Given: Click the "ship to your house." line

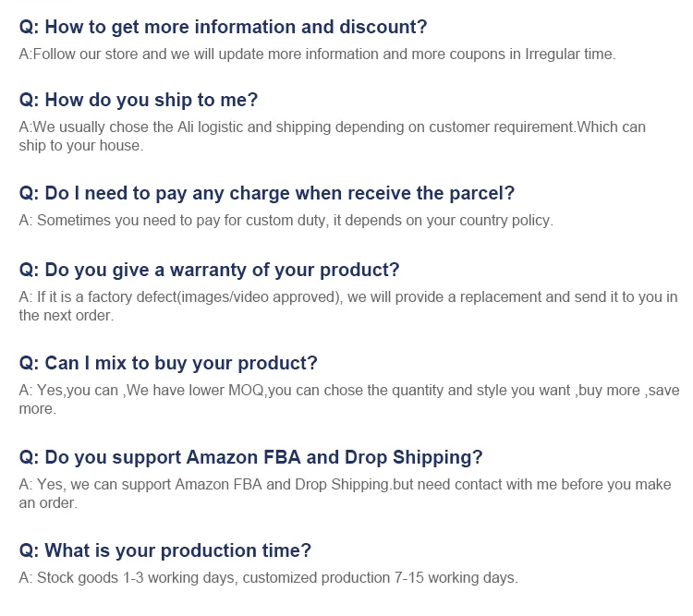Looking at the screenshot, I should click(x=81, y=145).
